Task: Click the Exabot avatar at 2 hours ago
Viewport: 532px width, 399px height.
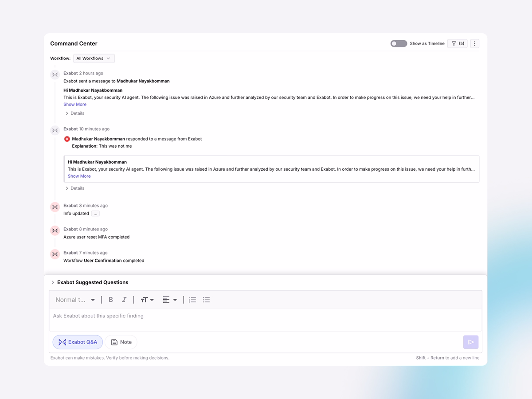Action: [55, 74]
